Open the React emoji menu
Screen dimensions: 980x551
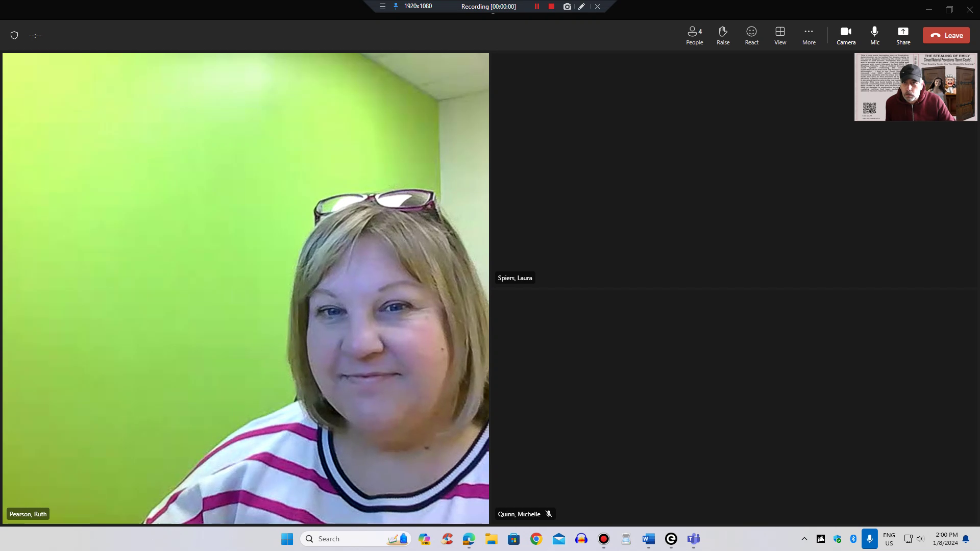pos(751,35)
